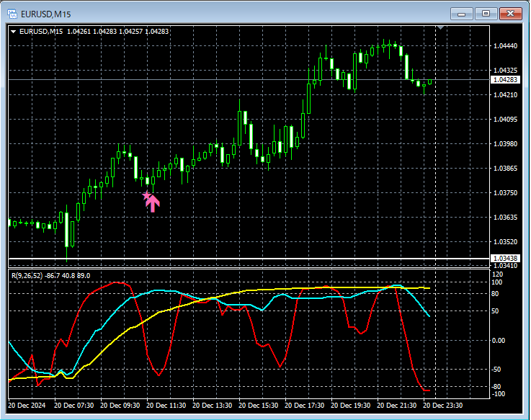
Task: Click the 1.03980 price scale label
Action: (x=505, y=143)
